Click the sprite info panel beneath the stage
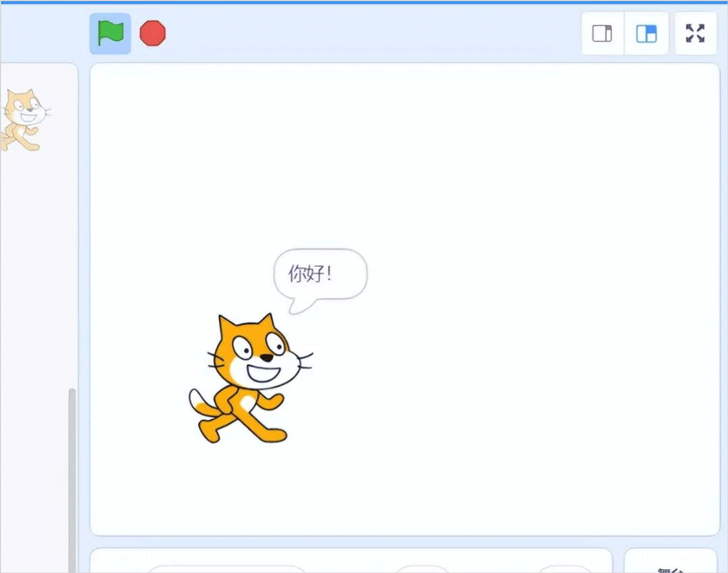 tap(349, 559)
